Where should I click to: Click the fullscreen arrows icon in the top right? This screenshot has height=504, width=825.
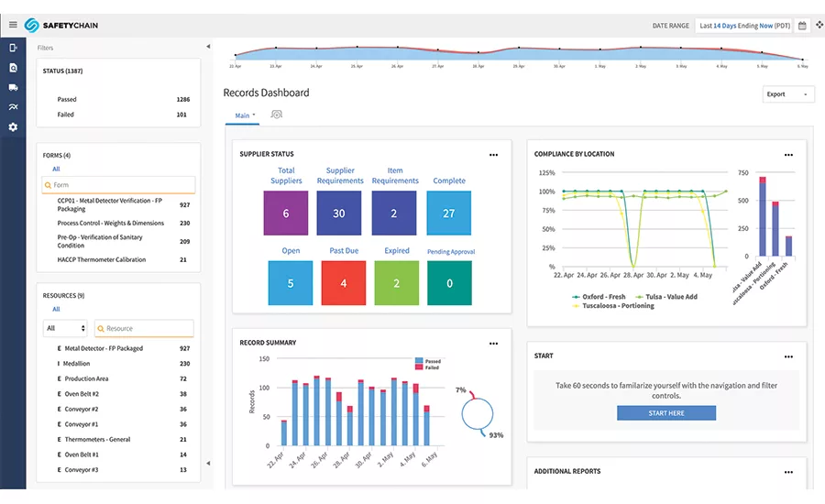pos(819,26)
